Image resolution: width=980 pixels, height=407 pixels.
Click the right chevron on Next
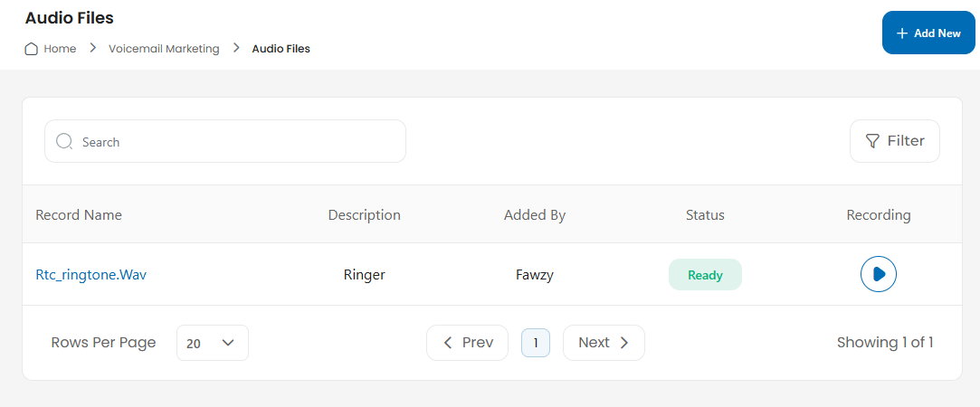[623, 343]
